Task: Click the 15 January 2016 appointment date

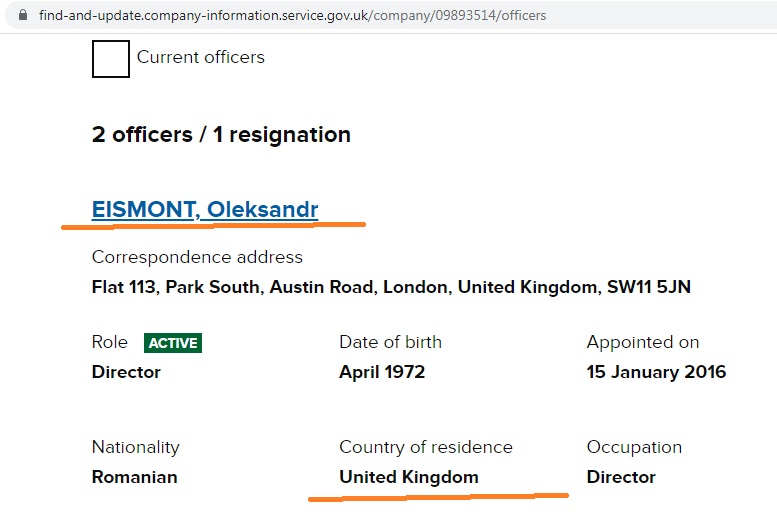Action: [x=656, y=372]
